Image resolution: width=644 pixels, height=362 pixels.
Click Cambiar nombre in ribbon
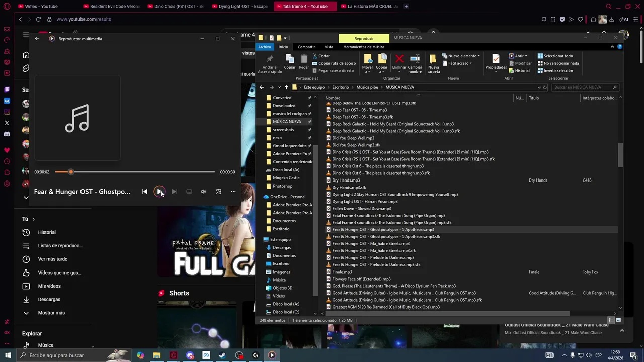coord(415,63)
